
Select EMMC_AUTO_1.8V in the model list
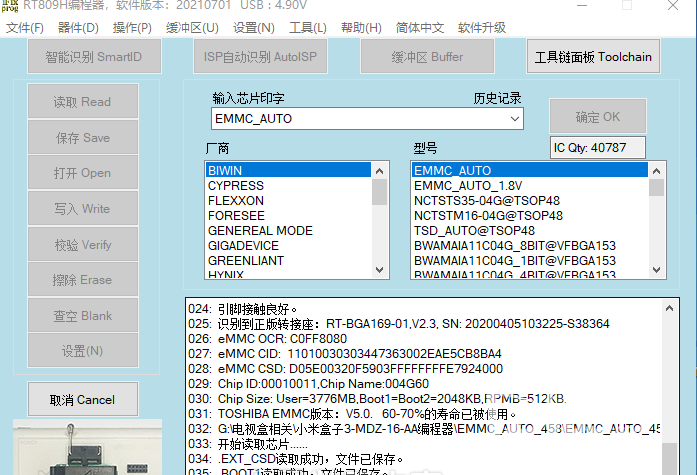(530, 185)
